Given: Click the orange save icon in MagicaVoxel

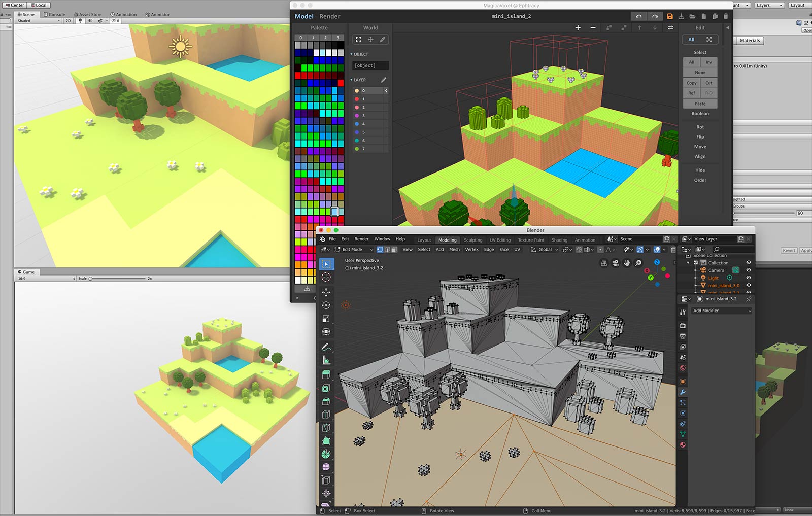Looking at the screenshot, I should point(669,16).
